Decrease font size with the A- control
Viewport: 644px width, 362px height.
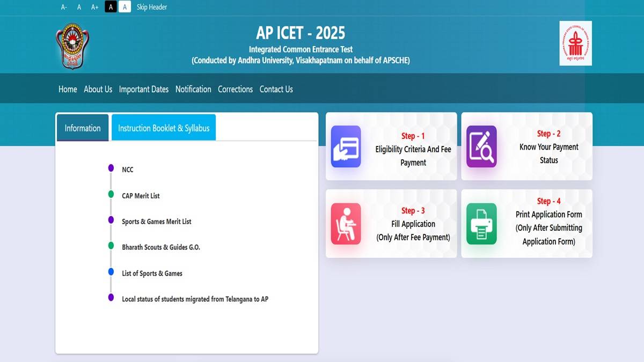click(64, 7)
